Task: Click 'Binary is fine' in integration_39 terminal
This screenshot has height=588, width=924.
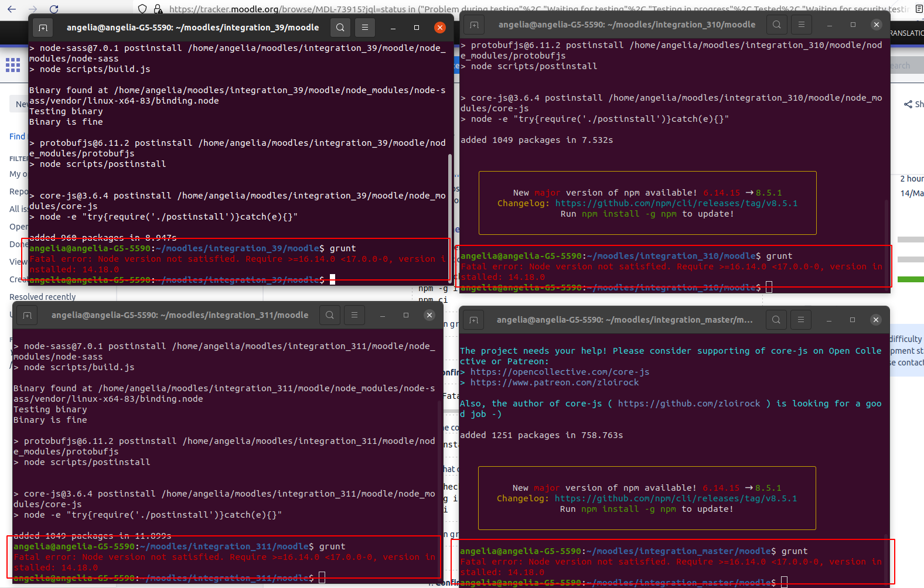Action: coord(66,122)
